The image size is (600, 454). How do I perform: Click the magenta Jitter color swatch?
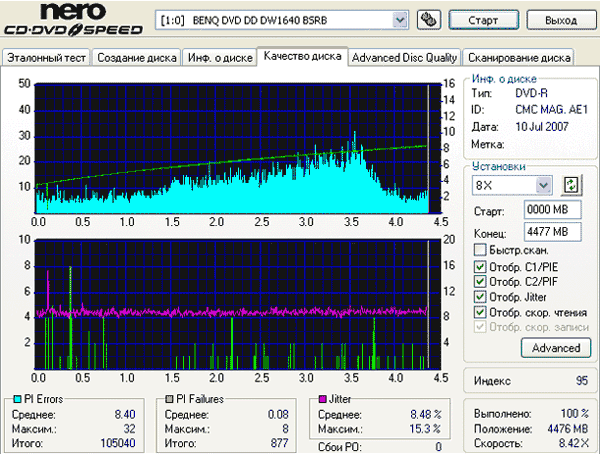coord(323,399)
